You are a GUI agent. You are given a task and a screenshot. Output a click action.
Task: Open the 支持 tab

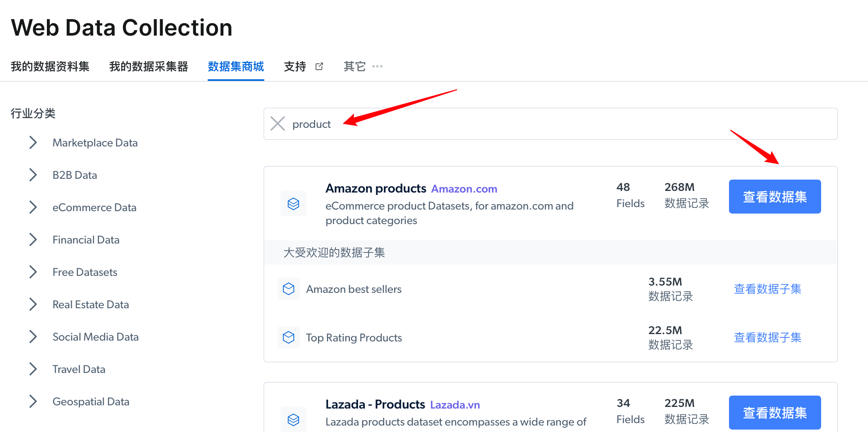(295, 66)
